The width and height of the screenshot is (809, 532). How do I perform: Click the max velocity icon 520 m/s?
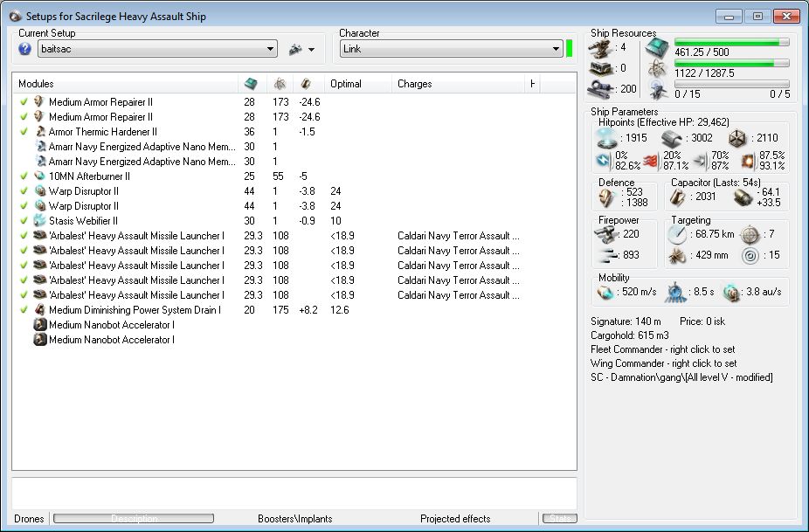tap(605, 293)
